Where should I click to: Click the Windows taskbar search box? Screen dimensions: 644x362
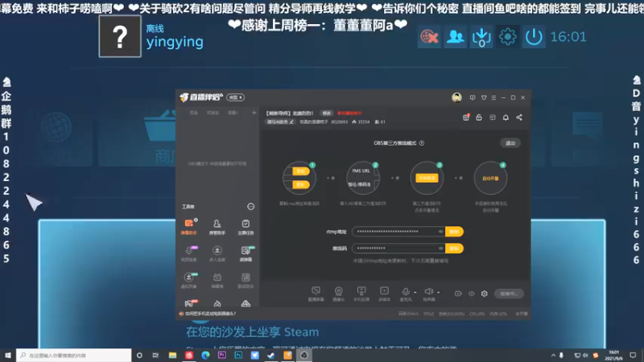(74, 356)
